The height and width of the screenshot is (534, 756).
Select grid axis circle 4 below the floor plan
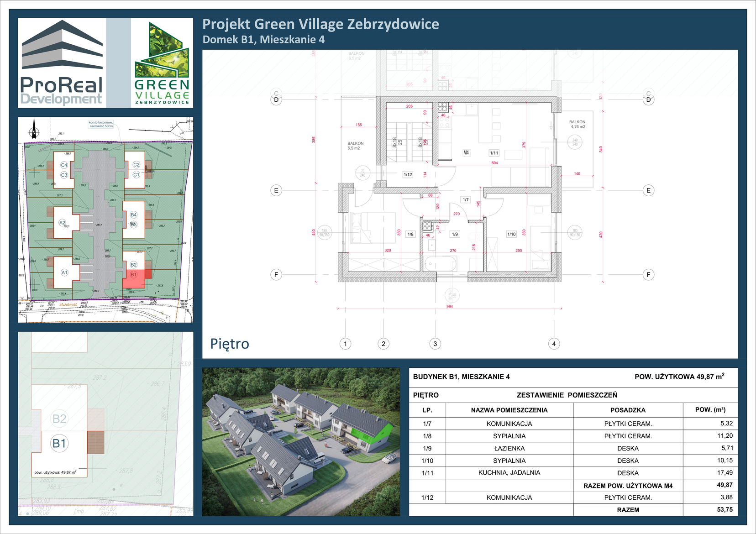(554, 344)
